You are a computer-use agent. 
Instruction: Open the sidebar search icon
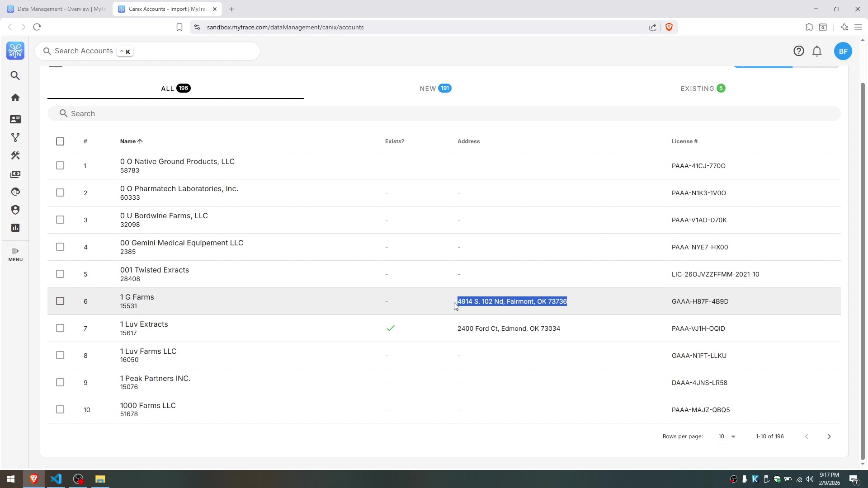(15, 75)
